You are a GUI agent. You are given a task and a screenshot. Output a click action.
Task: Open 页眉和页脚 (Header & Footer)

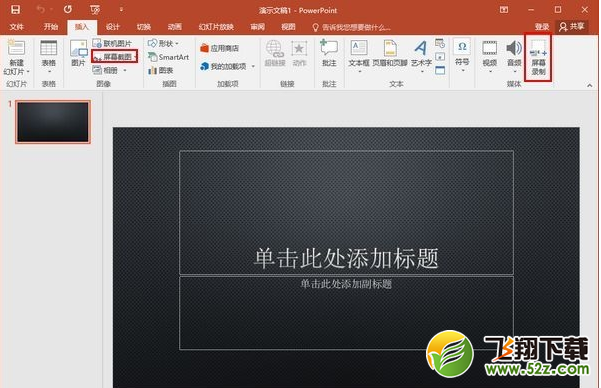click(x=390, y=53)
